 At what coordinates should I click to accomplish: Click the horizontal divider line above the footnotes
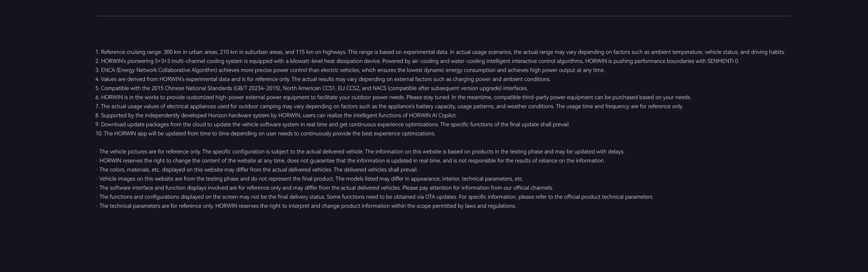tap(443, 16)
